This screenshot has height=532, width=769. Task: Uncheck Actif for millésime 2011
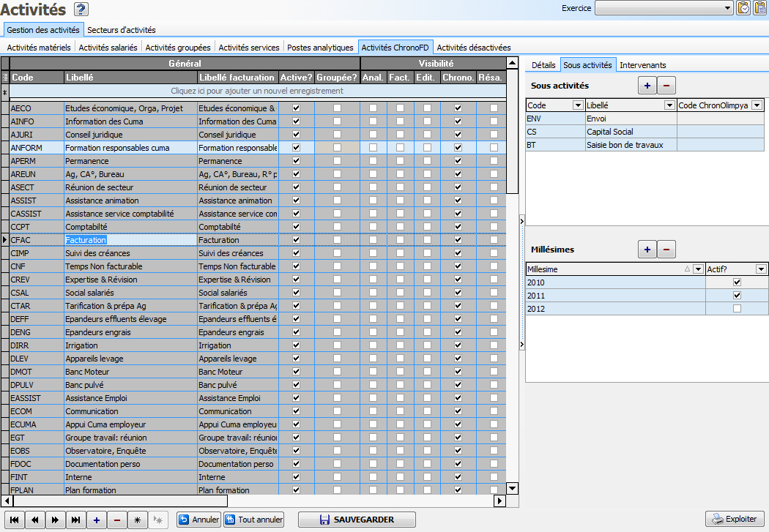tap(737, 296)
